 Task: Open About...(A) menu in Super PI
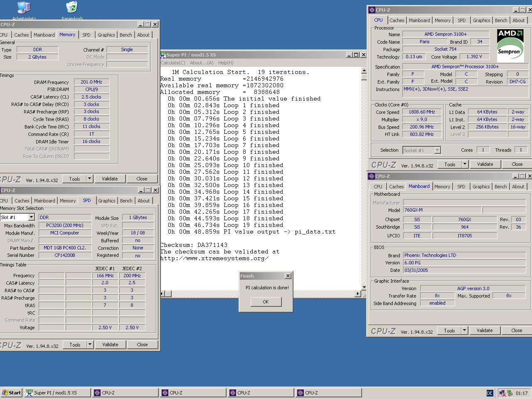[x=202, y=63]
